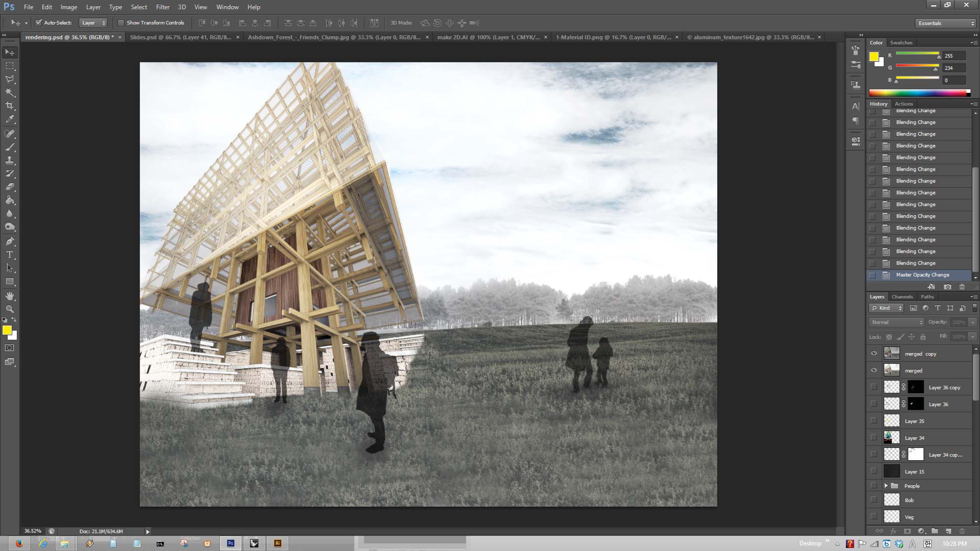Image resolution: width=980 pixels, height=551 pixels.
Task: Hide the merged layer
Action: 874,370
